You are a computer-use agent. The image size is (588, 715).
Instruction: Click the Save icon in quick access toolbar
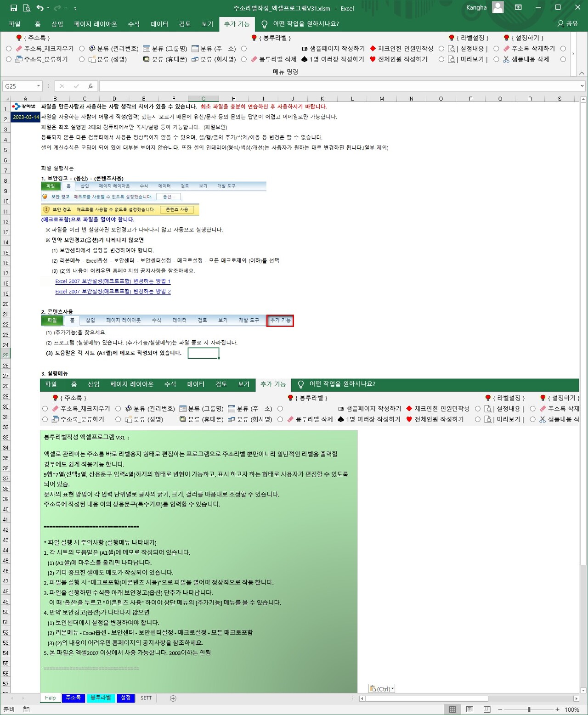[x=14, y=8]
